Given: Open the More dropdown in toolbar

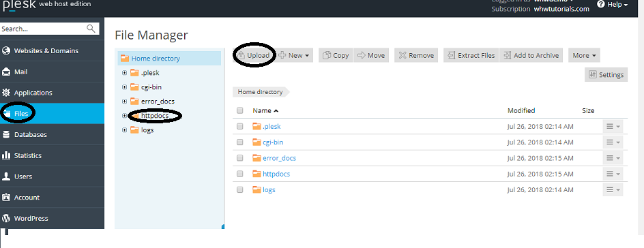Looking at the screenshot, I should pos(584,55).
